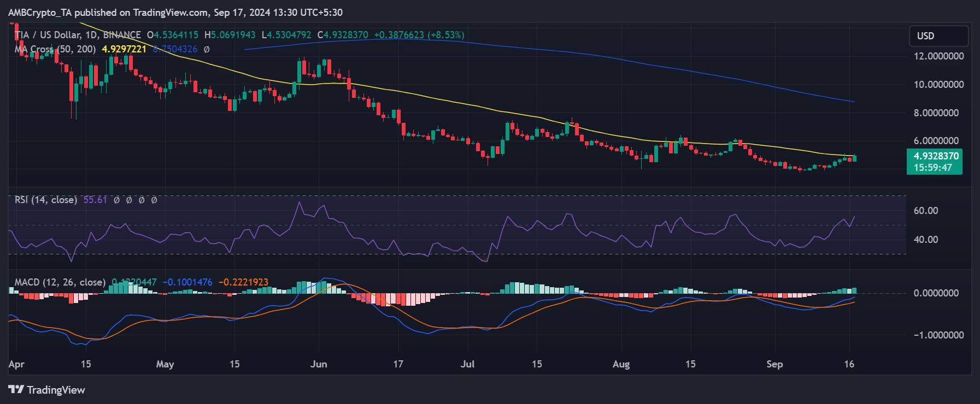Viewport: 980px width, 404px height.
Task: Click the Apr label on time axis
Action: pyautogui.click(x=16, y=364)
